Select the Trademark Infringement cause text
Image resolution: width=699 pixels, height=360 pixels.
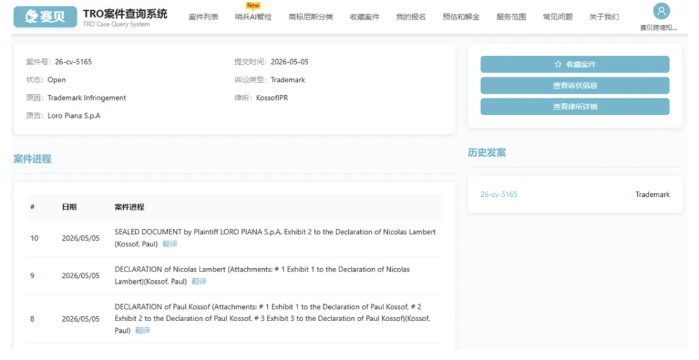[x=87, y=98]
